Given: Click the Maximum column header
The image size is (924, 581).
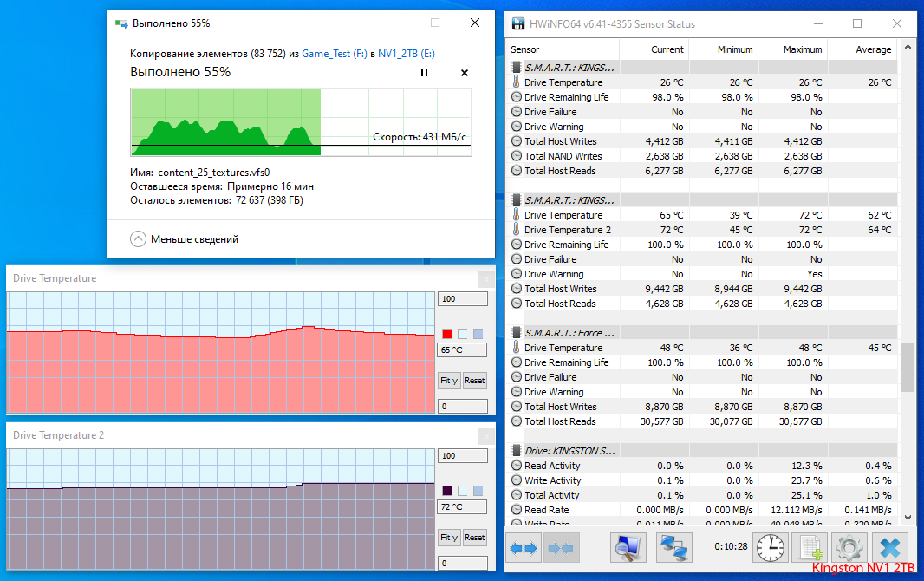Looking at the screenshot, I should coord(793,49).
